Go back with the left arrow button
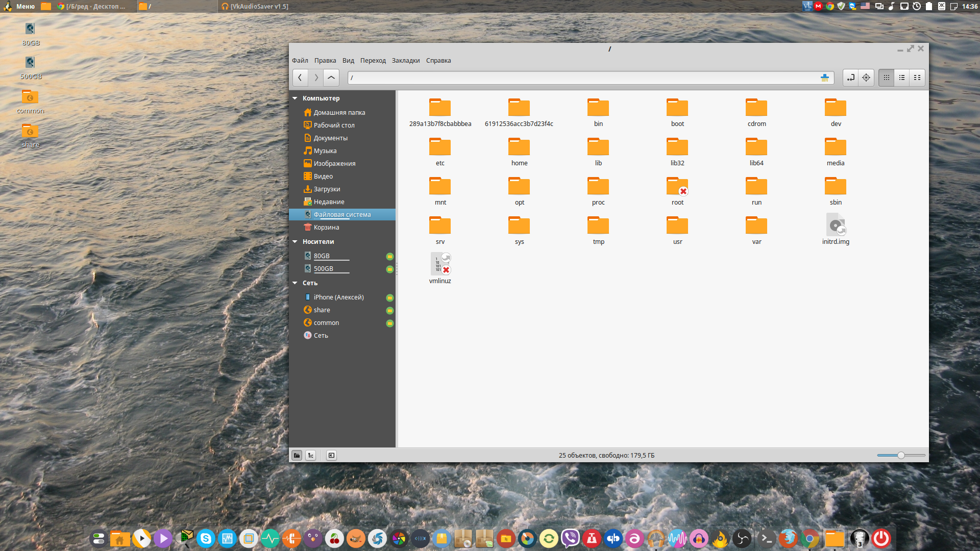This screenshot has width=980, height=551. pos(300,78)
